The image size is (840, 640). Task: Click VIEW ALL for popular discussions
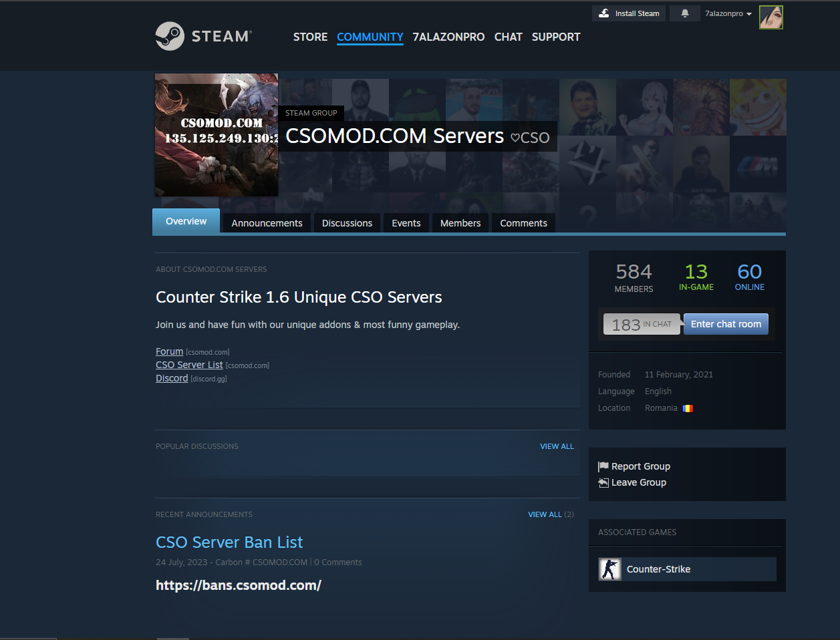pos(557,446)
